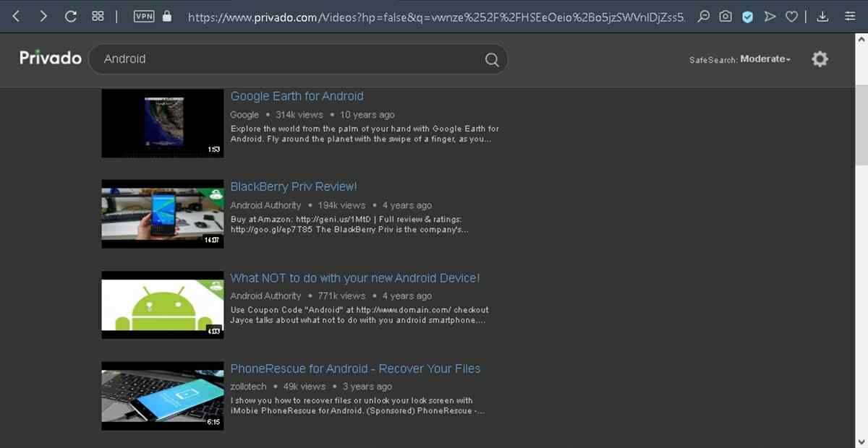Viewport: 868px width, 448px height.
Task: Reload the page with the refresh icon
Action: (71, 16)
